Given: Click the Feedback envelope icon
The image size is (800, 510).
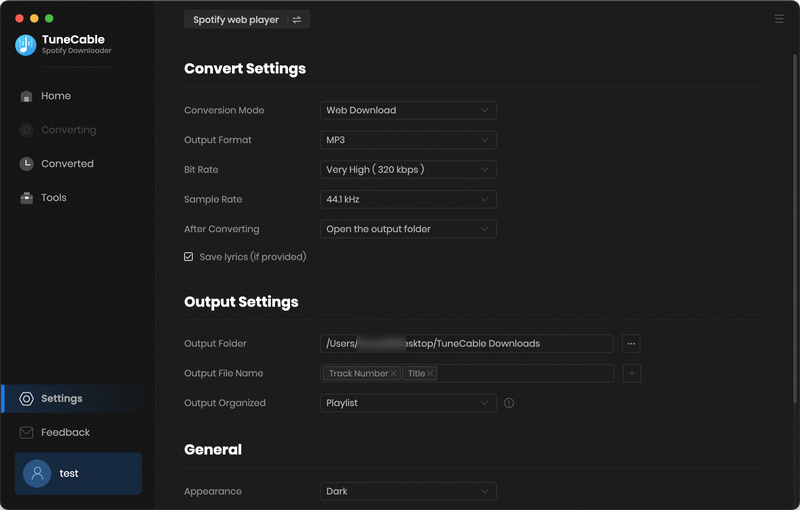Looking at the screenshot, I should [27, 432].
